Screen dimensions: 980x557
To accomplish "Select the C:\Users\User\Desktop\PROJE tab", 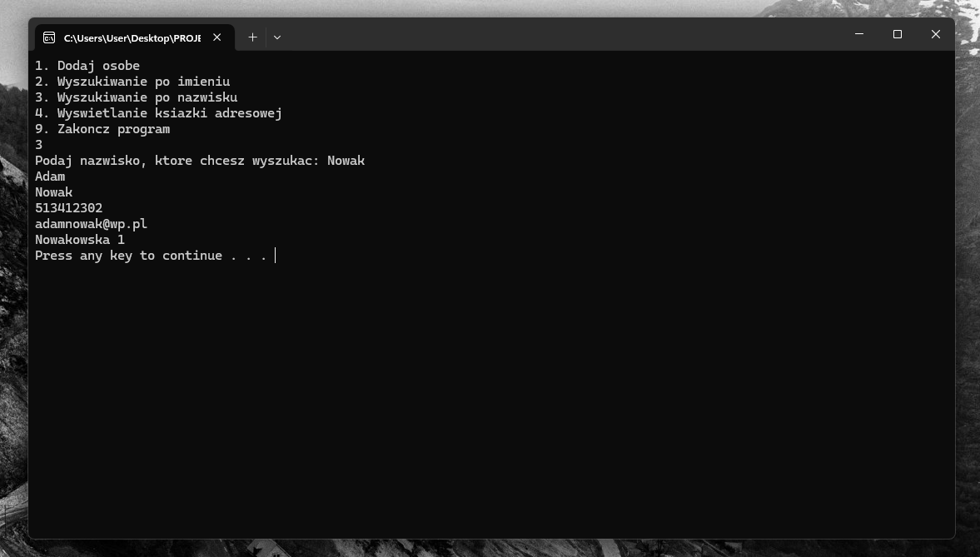I will tap(134, 37).
